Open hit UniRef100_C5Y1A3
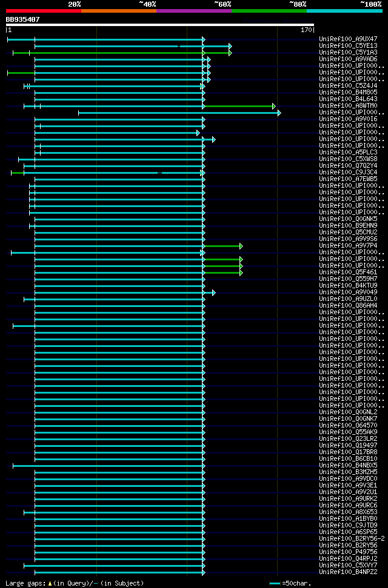This screenshot has height=588, width=388. pyautogui.click(x=348, y=52)
